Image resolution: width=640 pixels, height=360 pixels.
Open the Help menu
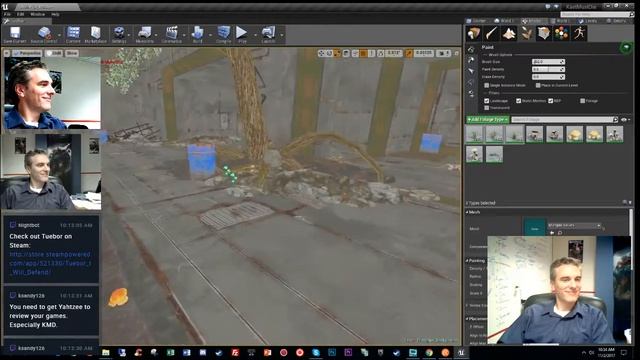(x=55, y=14)
